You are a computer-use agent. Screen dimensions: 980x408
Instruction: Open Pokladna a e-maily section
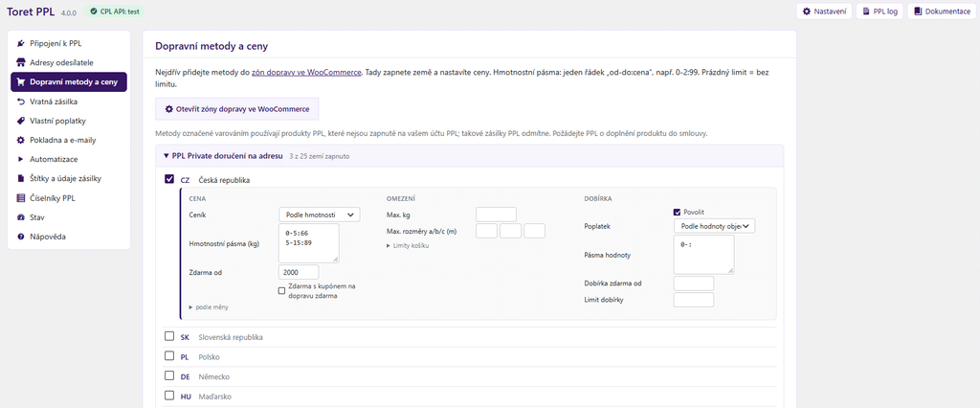(x=69, y=140)
